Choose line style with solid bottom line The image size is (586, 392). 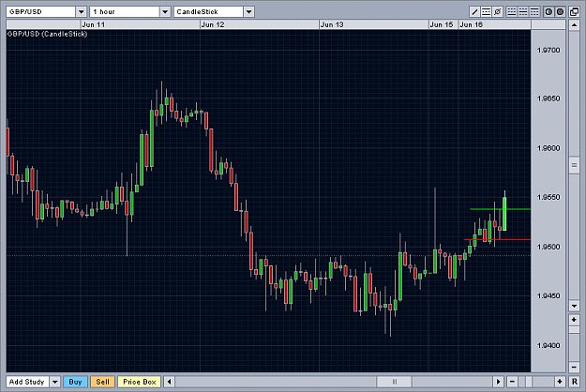(512, 11)
